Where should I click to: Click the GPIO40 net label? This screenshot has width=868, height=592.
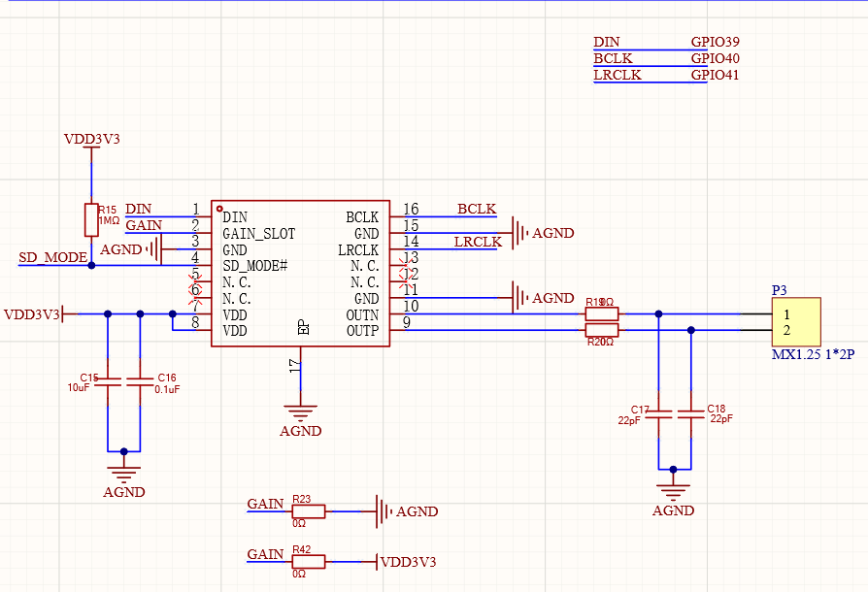point(716,58)
